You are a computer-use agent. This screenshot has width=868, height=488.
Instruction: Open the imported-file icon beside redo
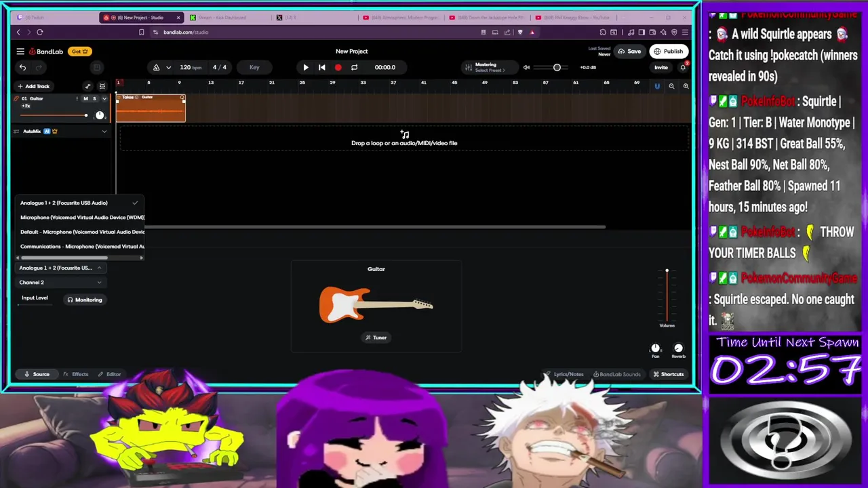97,67
